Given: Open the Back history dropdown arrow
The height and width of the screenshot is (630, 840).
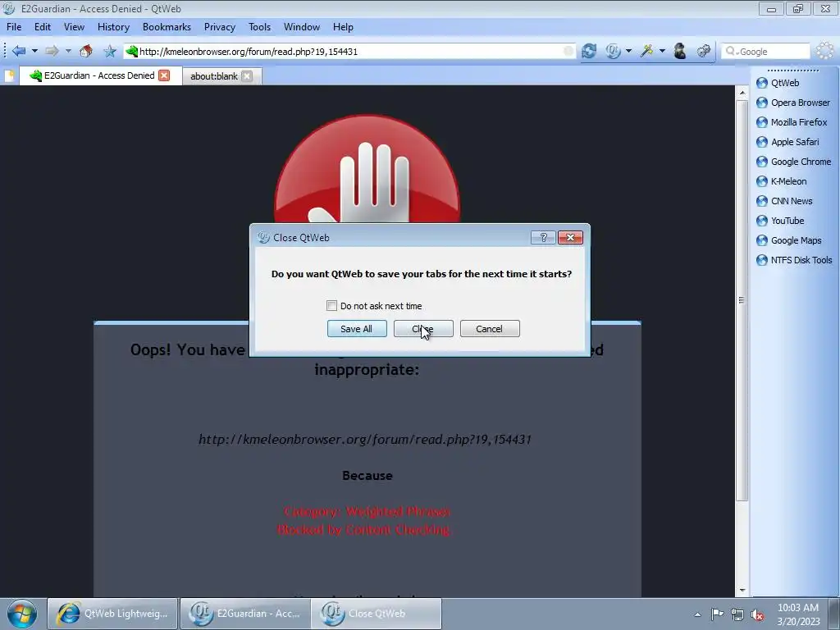Looking at the screenshot, I should (x=34, y=51).
